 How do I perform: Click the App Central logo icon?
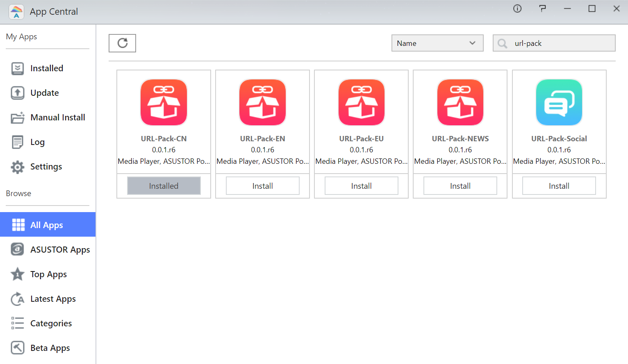(x=16, y=12)
